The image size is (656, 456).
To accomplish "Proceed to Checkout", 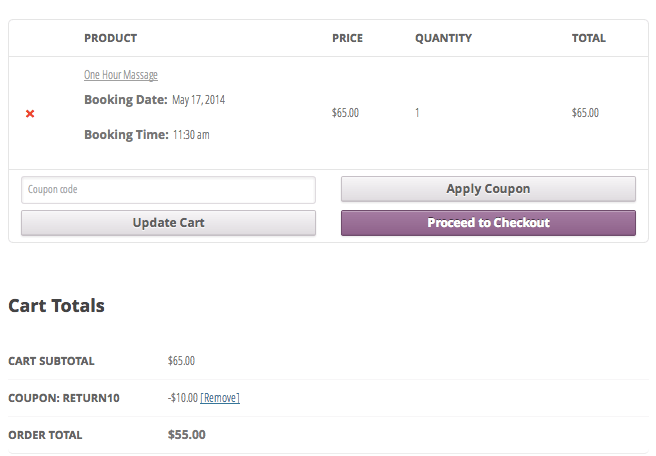I will tap(488, 223).
